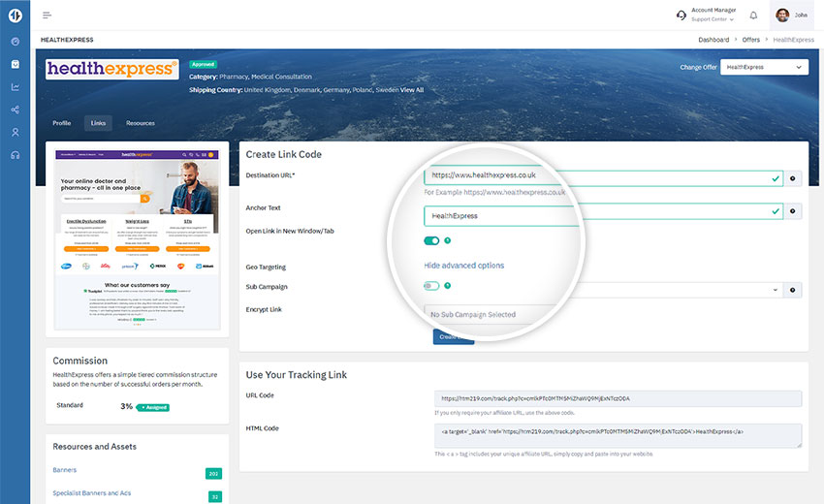Click the hamburger menu icon
824x504 pixels.
coord(48,16)
